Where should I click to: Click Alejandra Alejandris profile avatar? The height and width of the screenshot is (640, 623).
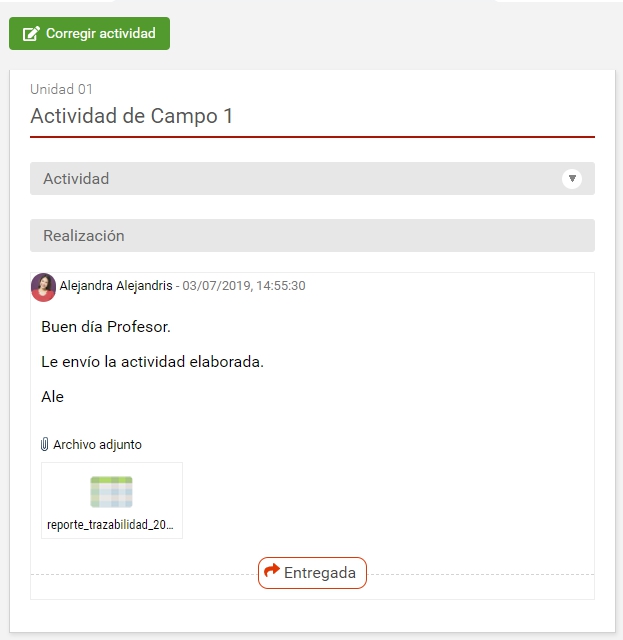coord(43,286)
